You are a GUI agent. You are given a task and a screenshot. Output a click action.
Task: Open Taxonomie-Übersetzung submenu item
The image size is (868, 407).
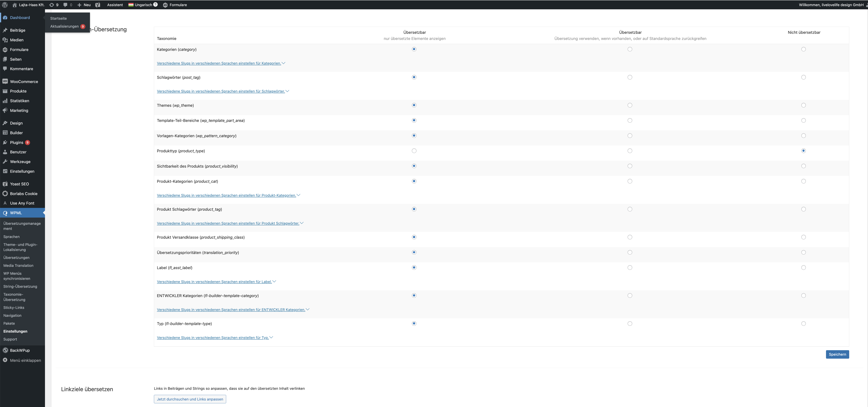[x=14, y=297]
